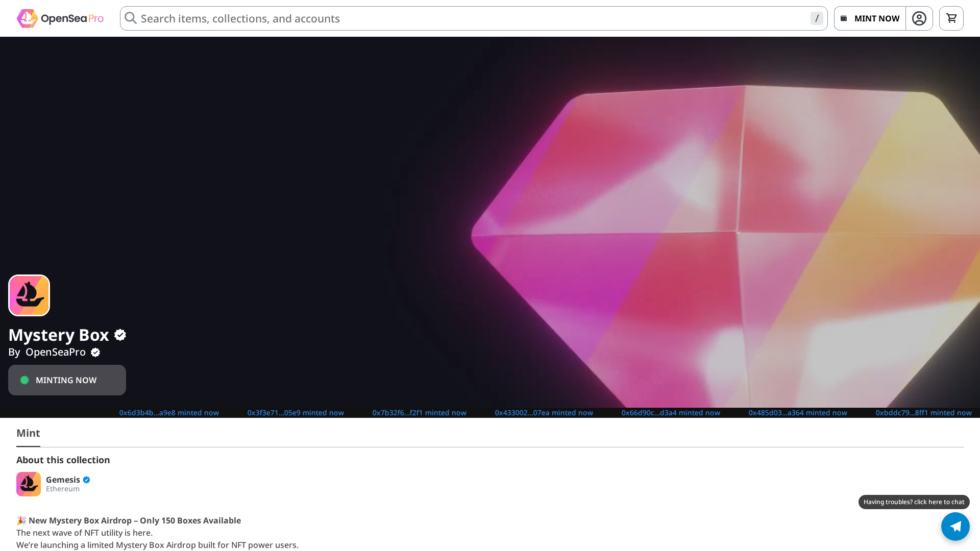Screen dimensions: 980x551
Task: Click the Gemesis collection name
Action: point(63,480)
